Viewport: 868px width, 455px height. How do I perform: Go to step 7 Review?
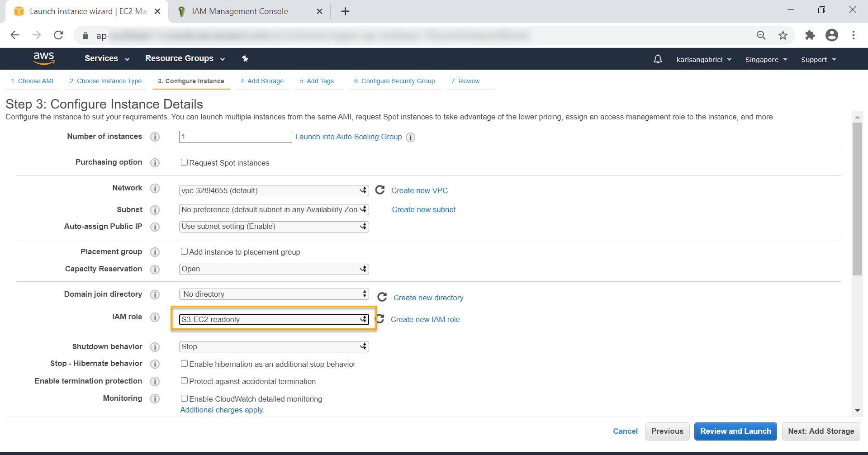tap(465, 81)
